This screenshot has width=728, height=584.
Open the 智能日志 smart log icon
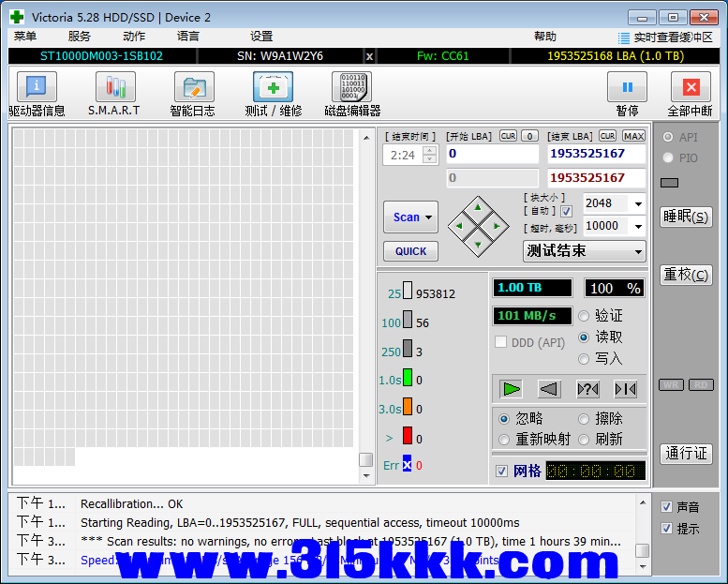[x=193, y=88]
